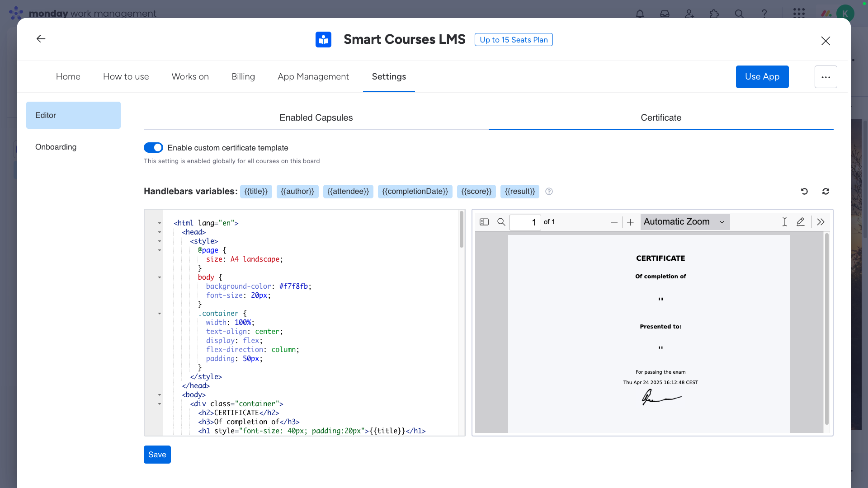Open the three-dot more options button
This screenshot has width=868, height=488.
(826, 77)
